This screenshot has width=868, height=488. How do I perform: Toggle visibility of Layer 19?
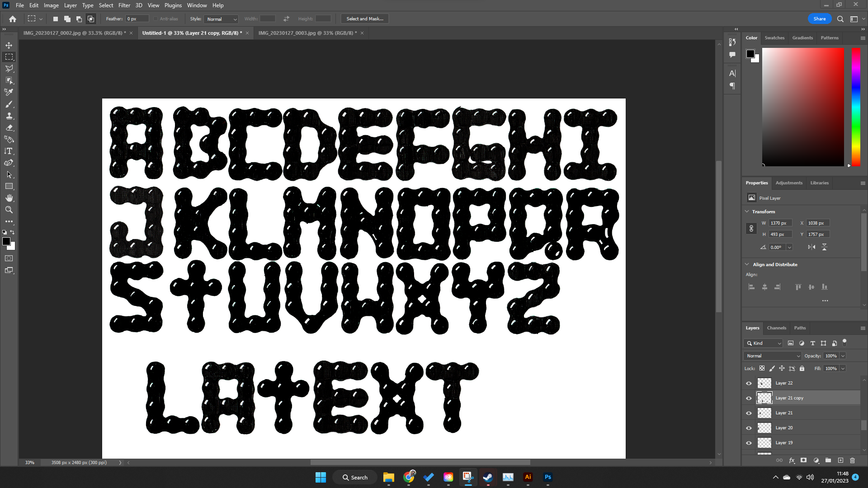click(x=749, y=443)
